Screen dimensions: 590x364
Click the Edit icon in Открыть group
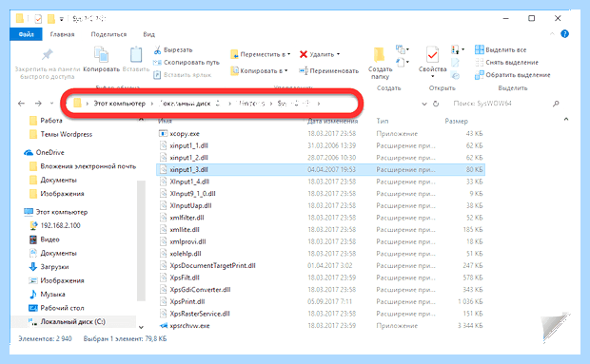tap(455, 63)
